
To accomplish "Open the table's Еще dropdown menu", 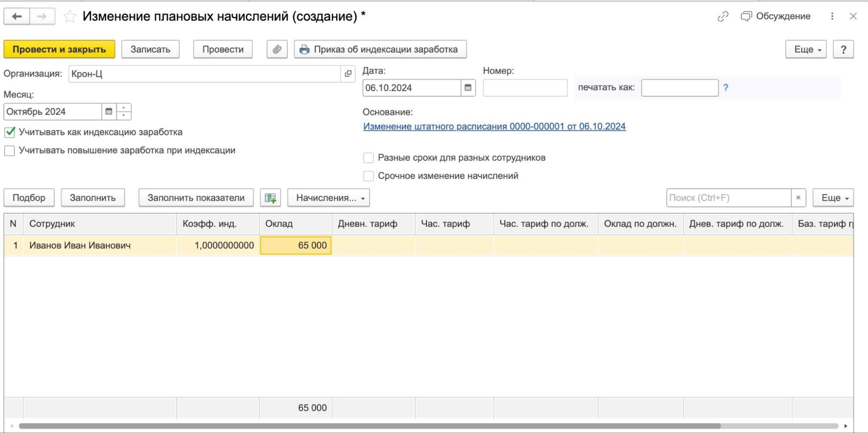I will (833, 198).
